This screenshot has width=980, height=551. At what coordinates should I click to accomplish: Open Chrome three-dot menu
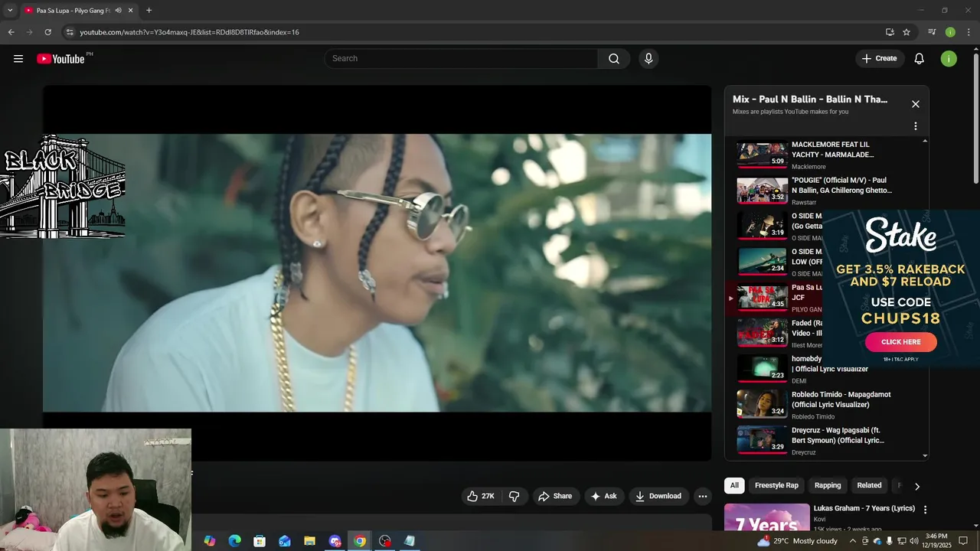[x=969, y=32]
